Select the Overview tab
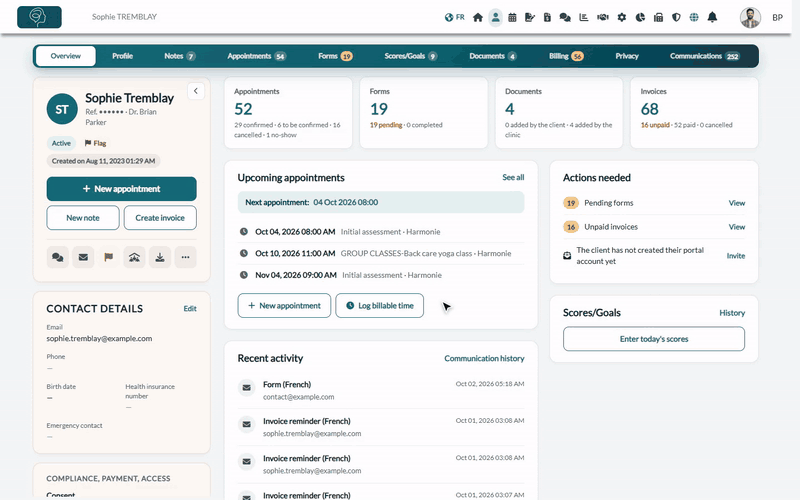Image resolution: width=800 pixels, height=500 pixels. [65, 56]
